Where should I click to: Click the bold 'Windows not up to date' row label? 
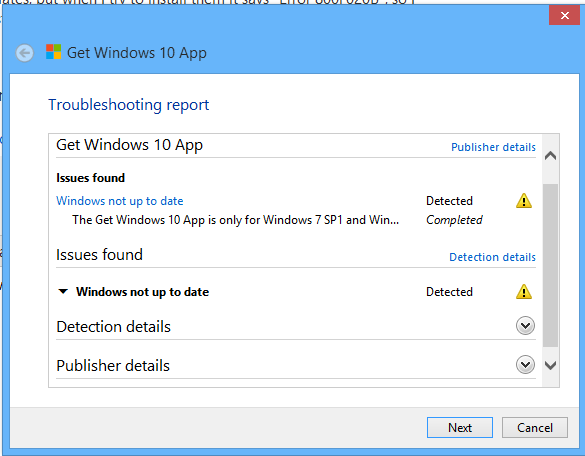click(143, 292)
